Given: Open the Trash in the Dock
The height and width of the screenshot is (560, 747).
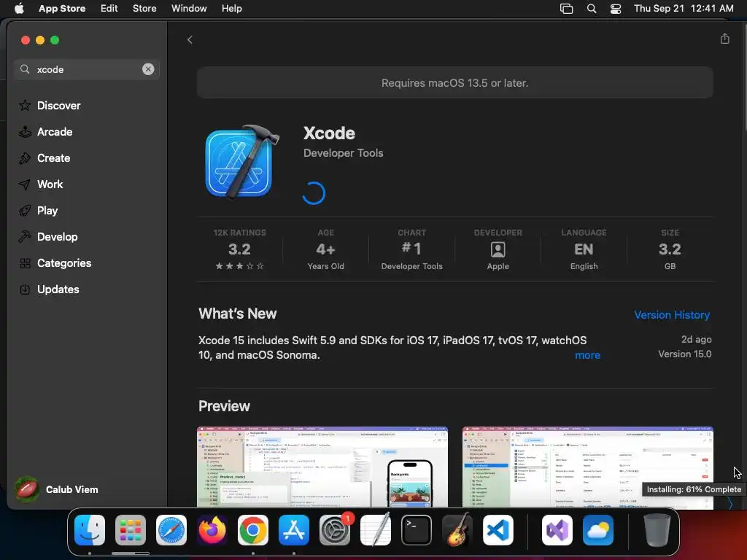Looking at the screenshot, I should pyautogui.click(x=657, y=530).
